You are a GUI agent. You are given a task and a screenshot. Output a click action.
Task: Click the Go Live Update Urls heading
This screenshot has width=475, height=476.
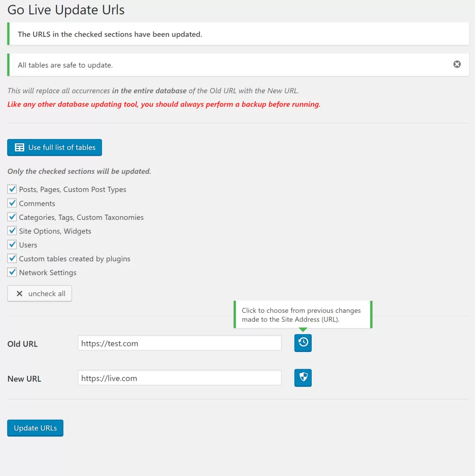point(66,10)
